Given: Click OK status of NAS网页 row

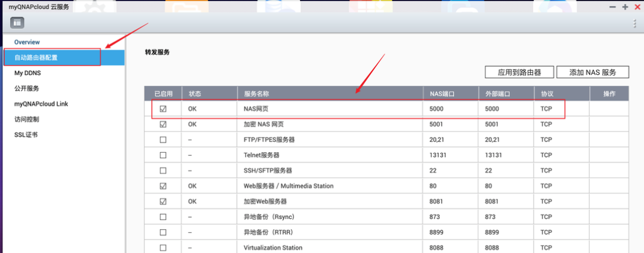Looking at the screenshot, I should (x=192, y=109).
